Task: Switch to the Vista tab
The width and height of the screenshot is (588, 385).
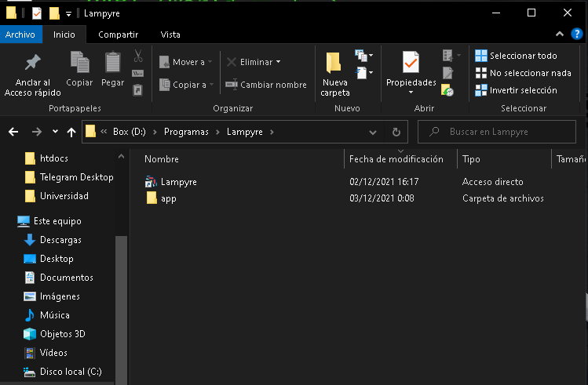Action: (x=170, y=35)
